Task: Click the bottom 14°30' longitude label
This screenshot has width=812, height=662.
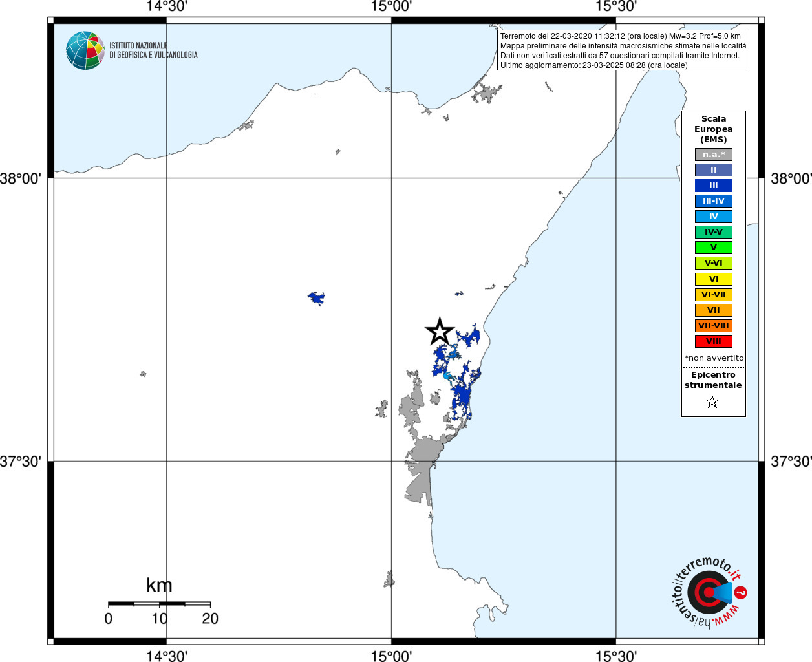Action: tap(166, 656)
